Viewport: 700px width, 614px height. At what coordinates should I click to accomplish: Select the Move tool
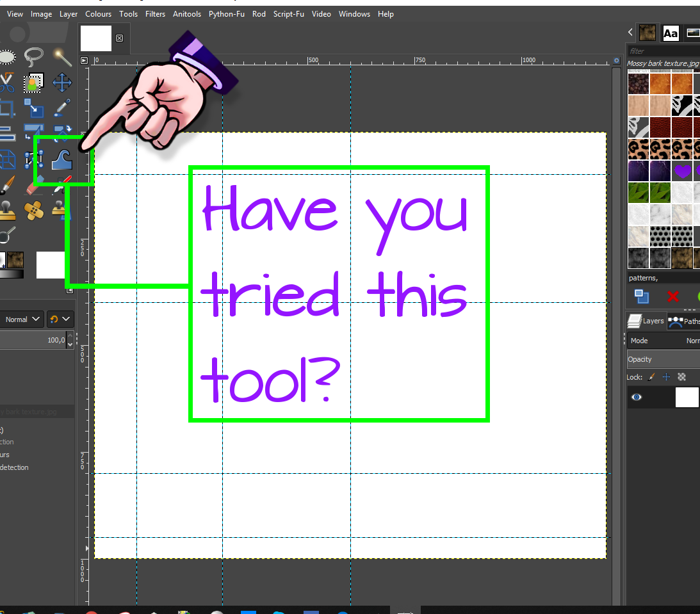[62, 83]
